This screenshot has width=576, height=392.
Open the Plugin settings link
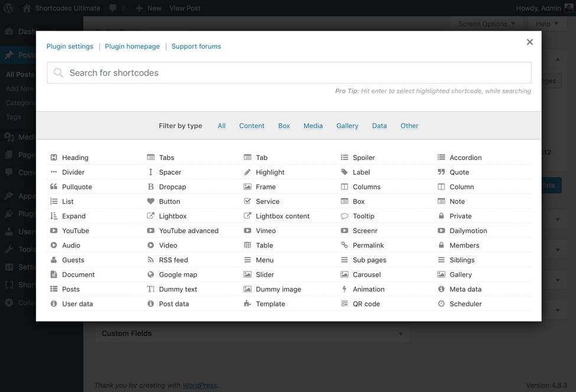point(69,46)
